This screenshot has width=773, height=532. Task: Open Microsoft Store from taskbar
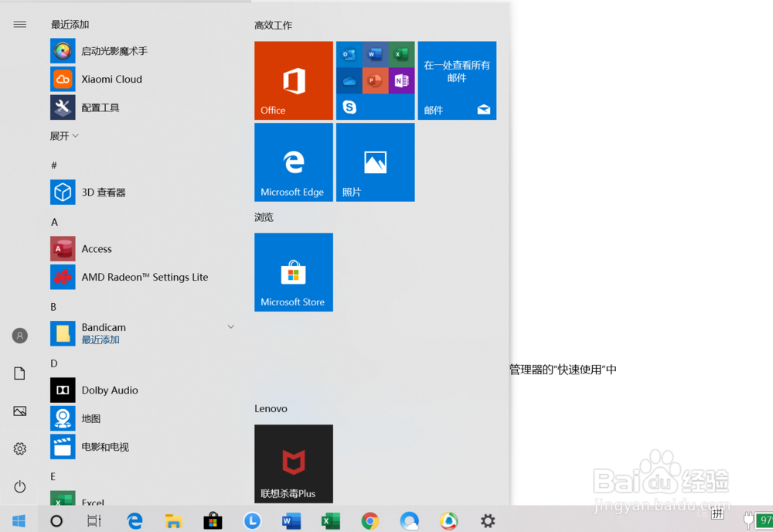click(x=213, y=520)
